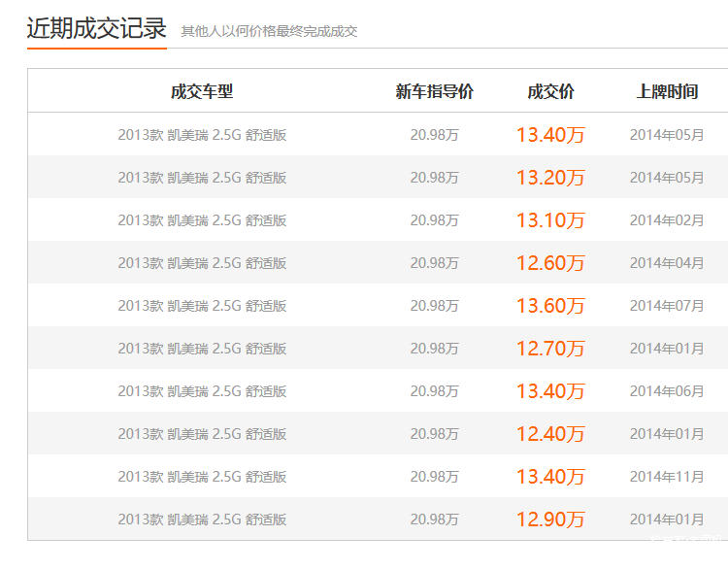
Task: Click the 20.98万 guide price in the 12.90万 row
Action: point(434,520)
